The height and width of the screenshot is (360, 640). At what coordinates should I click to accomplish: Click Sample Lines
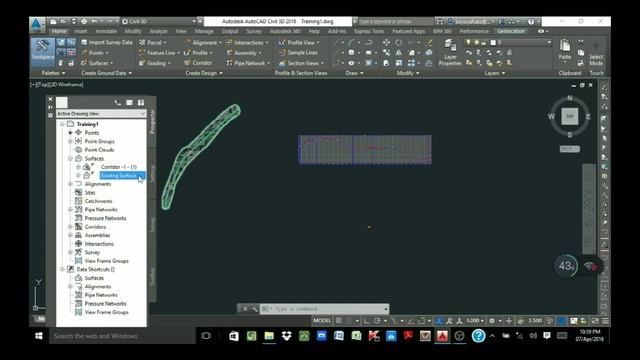tap(298, 53)
